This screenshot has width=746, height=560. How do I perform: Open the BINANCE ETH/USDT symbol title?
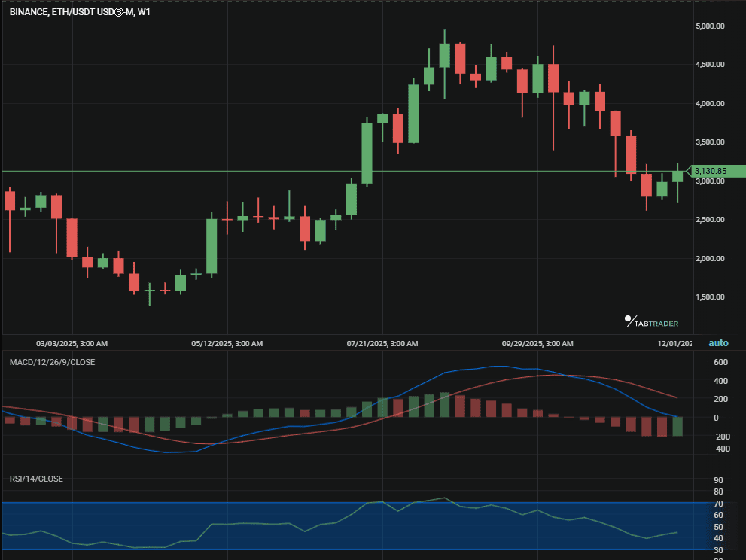(80, 12)
